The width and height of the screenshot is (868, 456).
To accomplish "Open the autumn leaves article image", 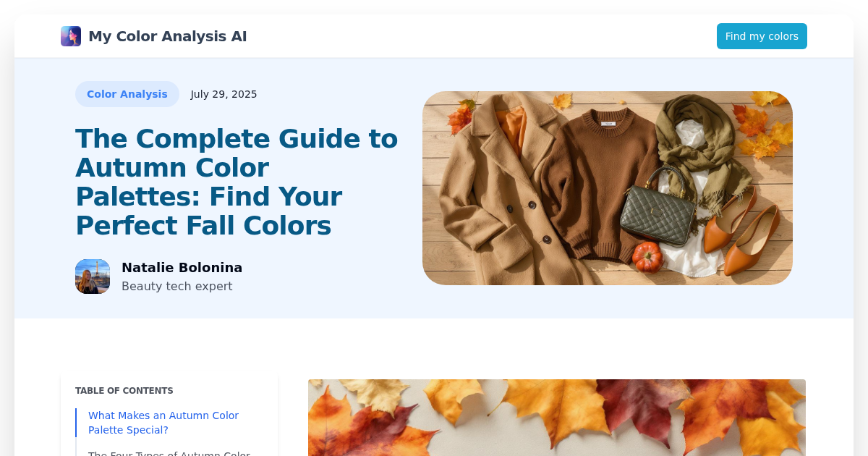I will coord(557,418).
